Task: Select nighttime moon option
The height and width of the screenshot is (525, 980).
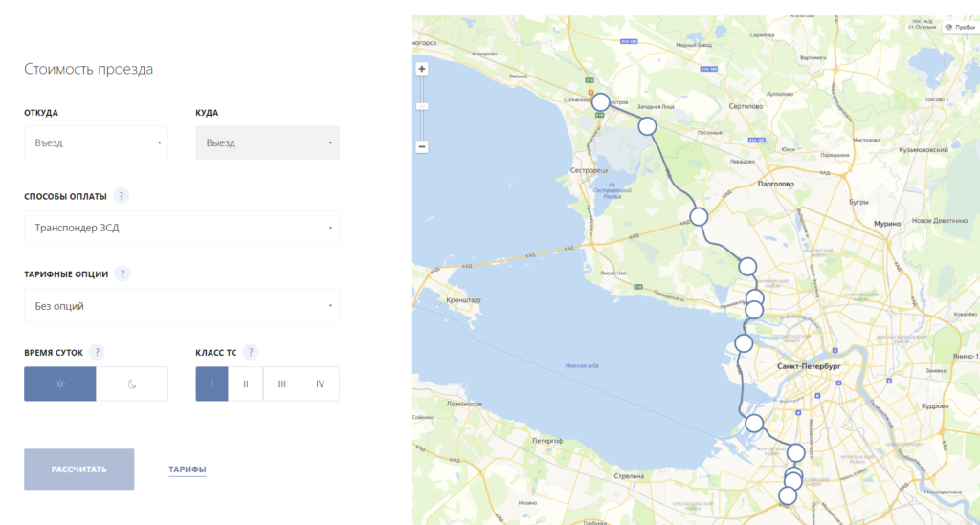Action: click(x=132, y=383)
